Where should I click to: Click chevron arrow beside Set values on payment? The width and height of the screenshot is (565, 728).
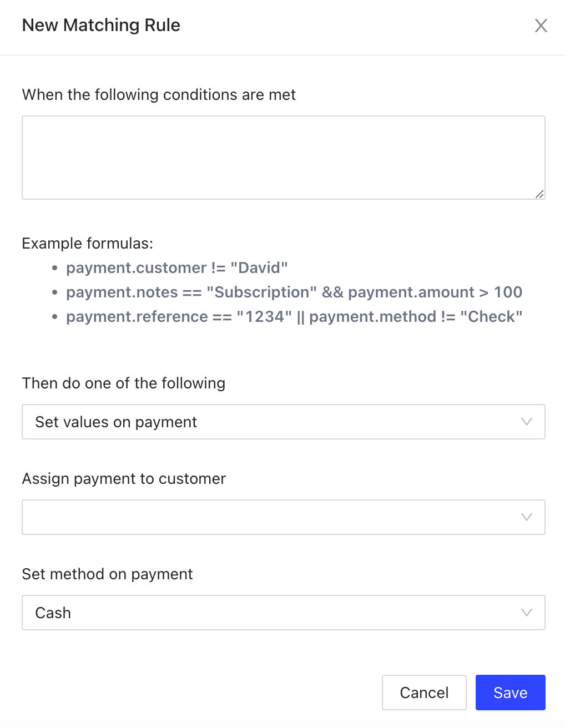pos(527,422)
